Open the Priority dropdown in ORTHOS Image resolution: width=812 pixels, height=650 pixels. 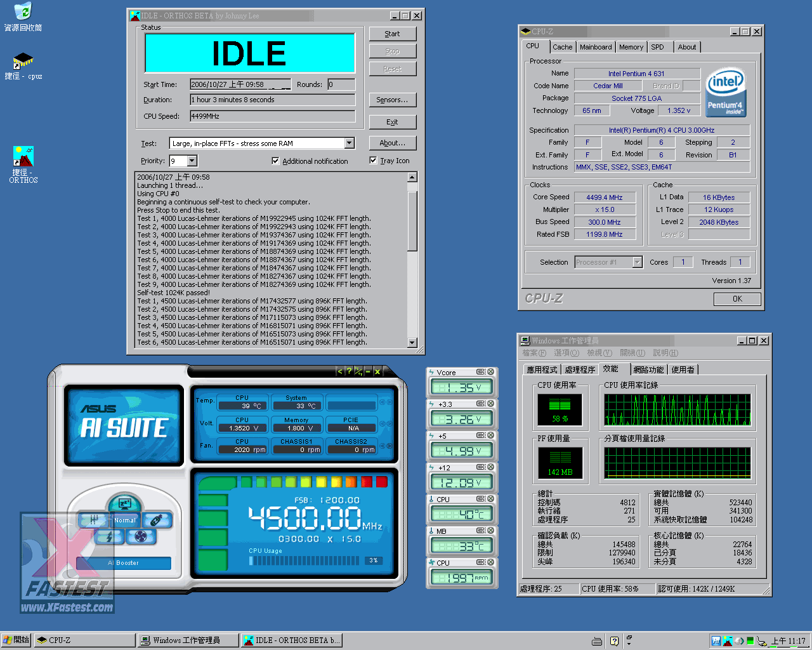pos(192,161)
